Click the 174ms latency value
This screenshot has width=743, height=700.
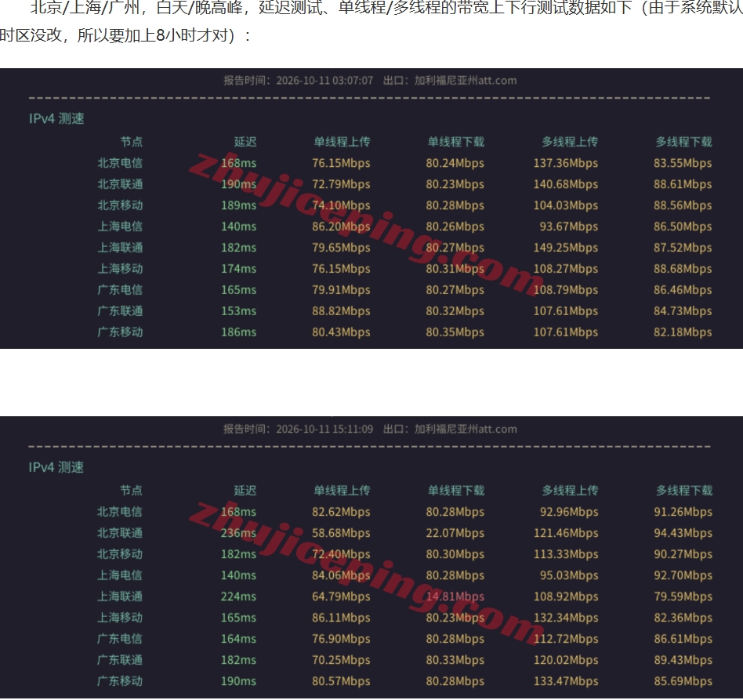click(238, 269)
